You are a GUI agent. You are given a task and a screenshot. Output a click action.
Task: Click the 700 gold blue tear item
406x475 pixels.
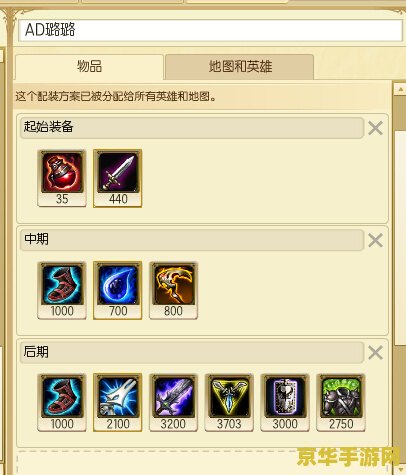pyautogui.click(x=118, y=290)
